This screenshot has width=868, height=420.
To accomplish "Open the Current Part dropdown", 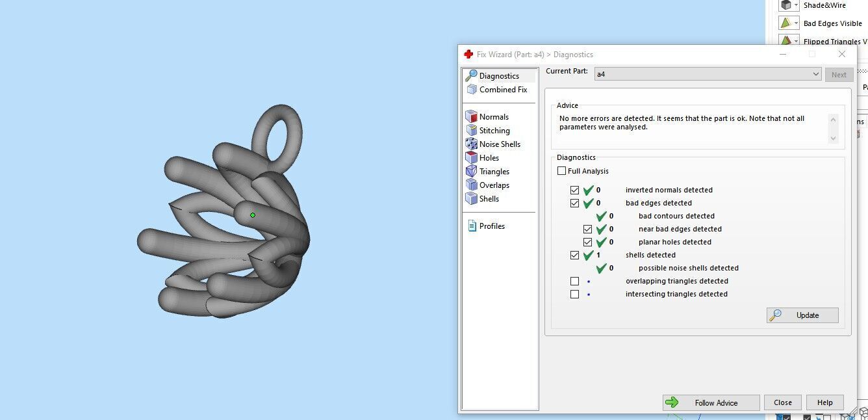I will pyautogui.click(x=708, y=74).
